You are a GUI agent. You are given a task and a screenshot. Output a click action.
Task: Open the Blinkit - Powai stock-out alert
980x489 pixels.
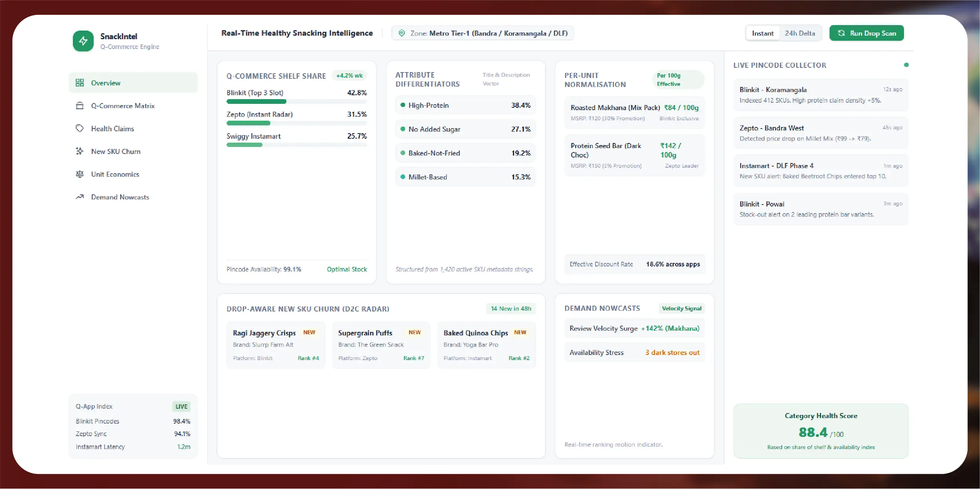(x=821, y=209)
